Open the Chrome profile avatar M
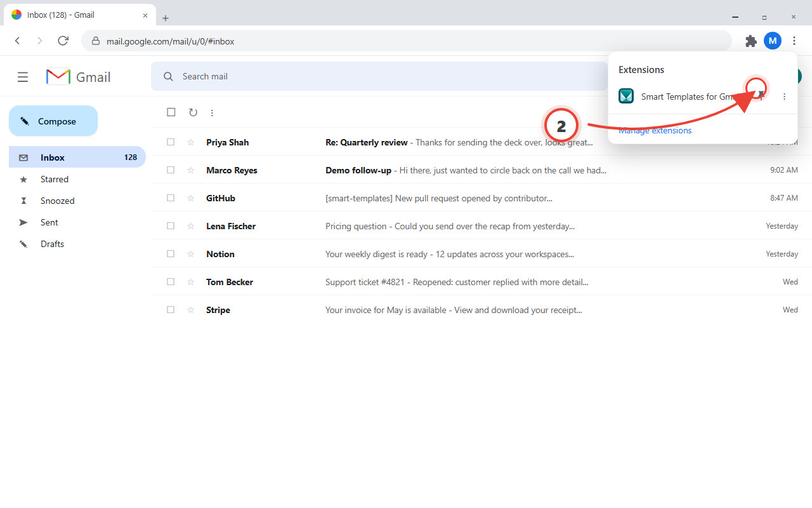Image resolution: width=812 pixels, height=508 pixels. (x=773, y=41)
